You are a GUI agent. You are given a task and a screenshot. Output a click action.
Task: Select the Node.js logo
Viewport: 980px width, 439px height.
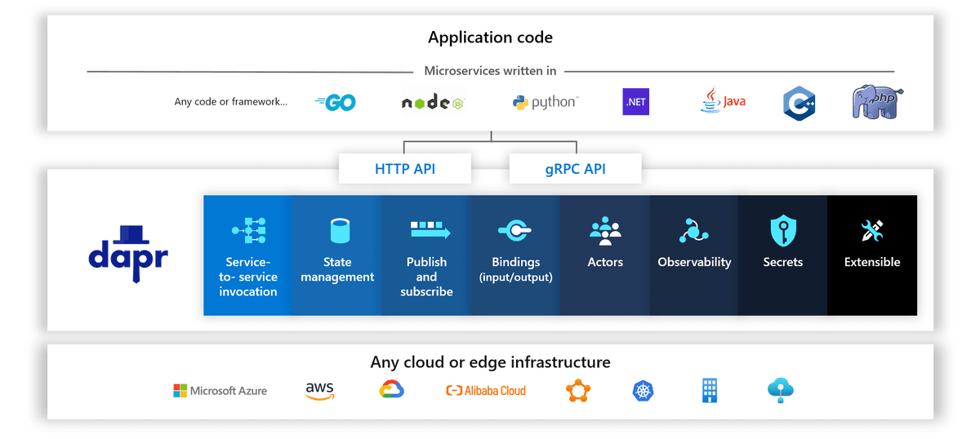pos(433,102)
